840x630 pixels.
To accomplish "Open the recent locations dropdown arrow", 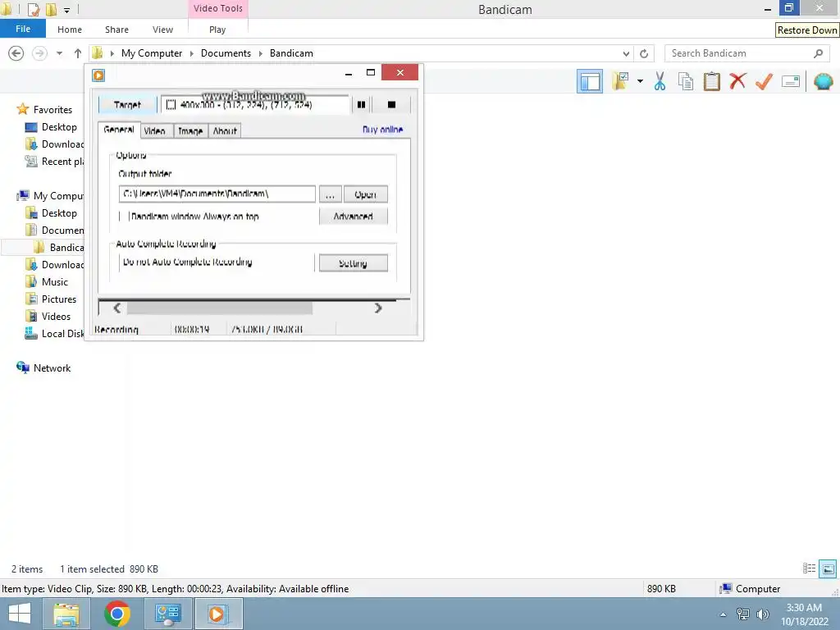I will coord(59,53).
